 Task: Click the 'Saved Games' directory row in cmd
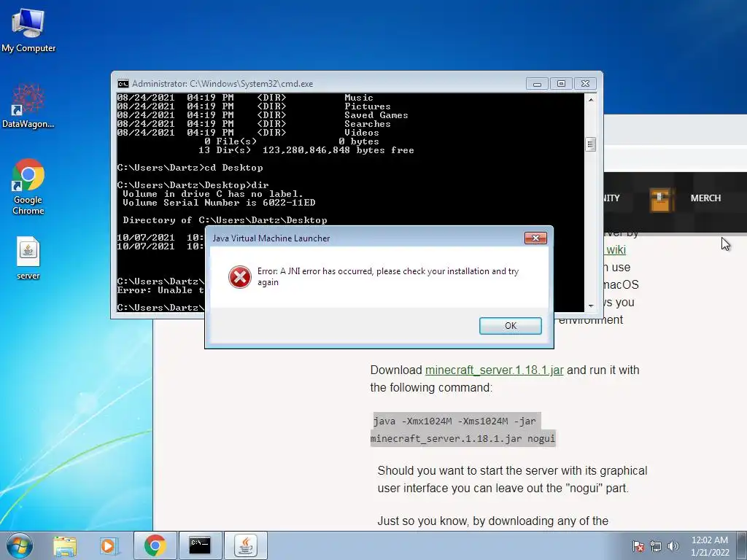(x=263, y=115)
